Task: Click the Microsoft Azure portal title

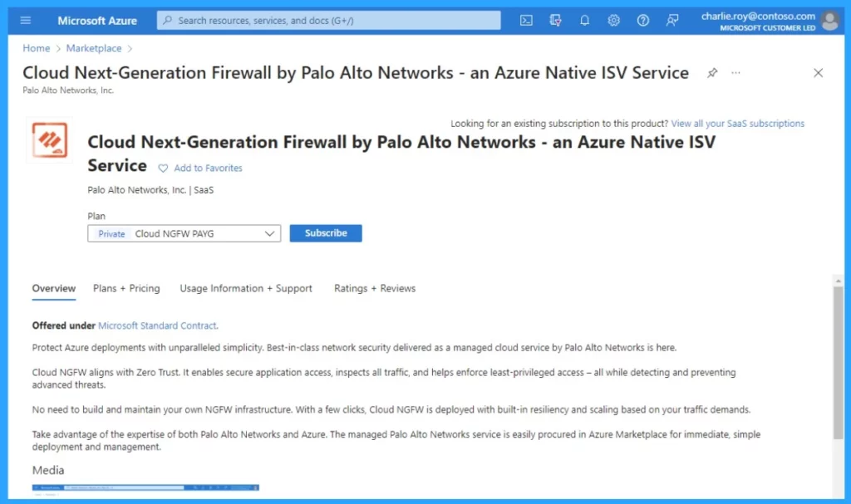Action: click(97, 21)
